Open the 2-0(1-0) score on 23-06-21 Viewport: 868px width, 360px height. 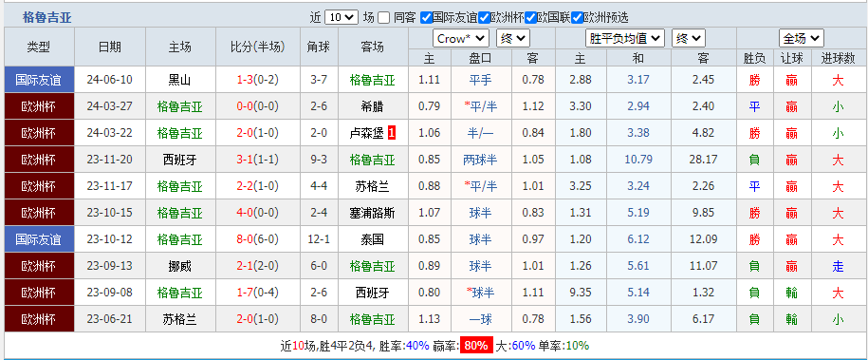257,319
